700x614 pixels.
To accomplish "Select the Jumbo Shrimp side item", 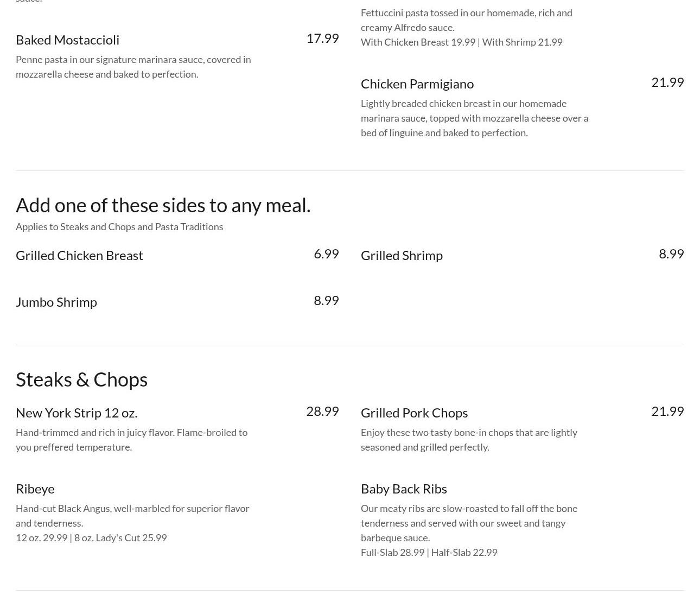I will click(56, 302).
